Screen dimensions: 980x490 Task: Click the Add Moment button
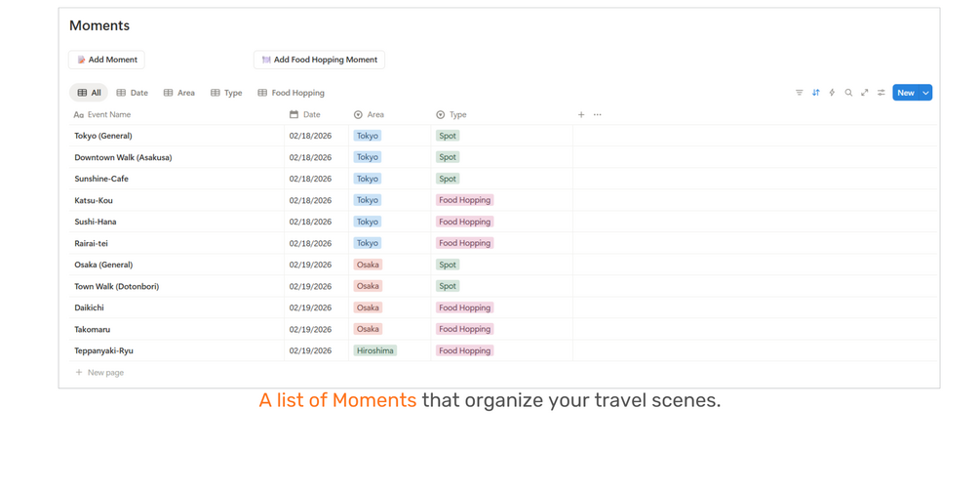coord(107,60)
